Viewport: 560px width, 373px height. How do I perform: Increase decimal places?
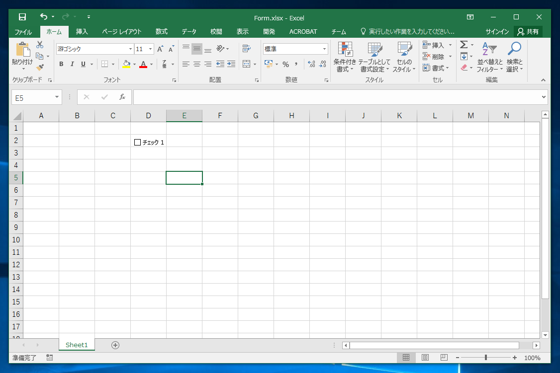(x=311, y=64)
